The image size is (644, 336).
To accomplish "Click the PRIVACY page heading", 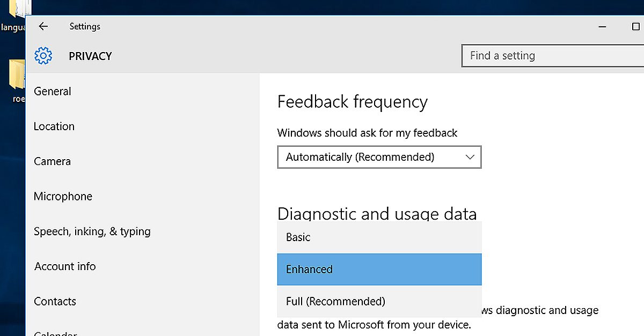I will point(90,56).
